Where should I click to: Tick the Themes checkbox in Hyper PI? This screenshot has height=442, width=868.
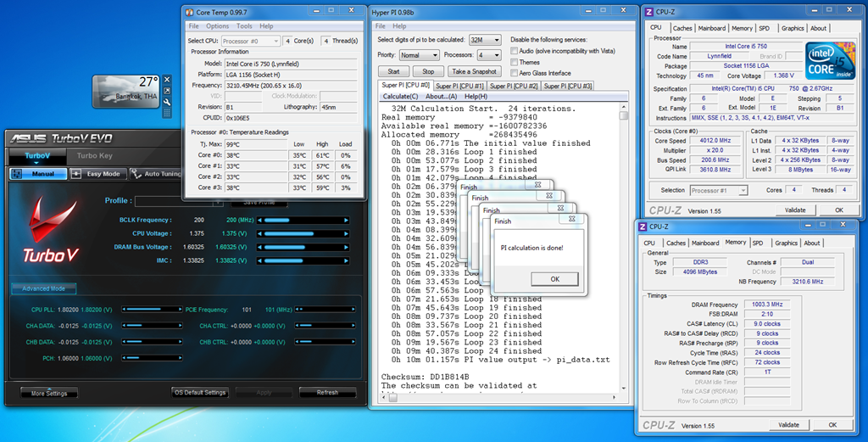click(x=514, y=62)
